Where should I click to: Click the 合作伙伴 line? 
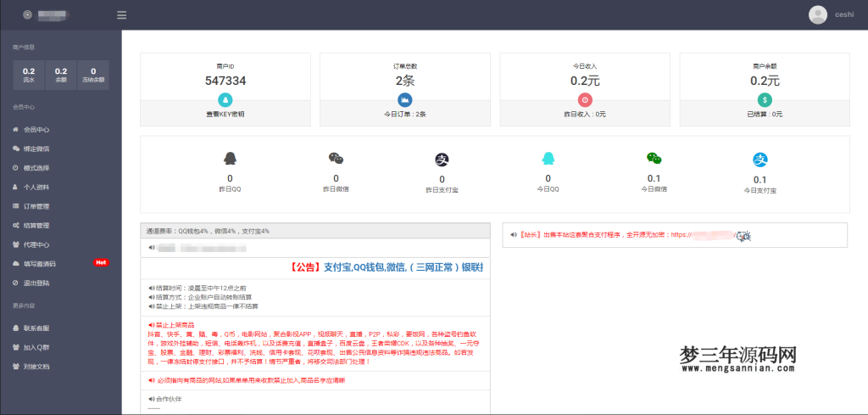[x=165, y=399]
